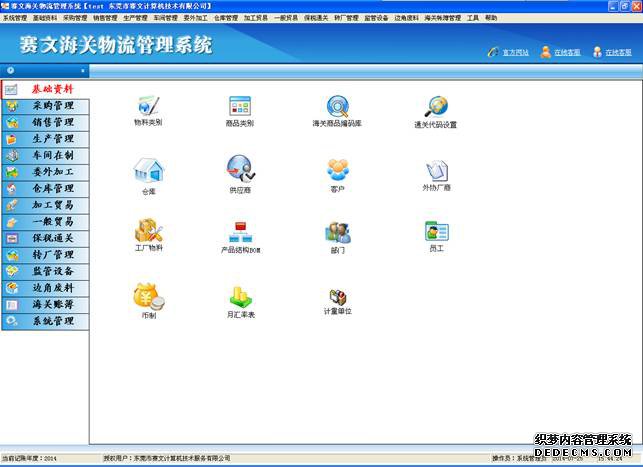This screenshot has width=643, height=467.
Task: Click the 供应商 supplier icon
Action: point(239,169)
